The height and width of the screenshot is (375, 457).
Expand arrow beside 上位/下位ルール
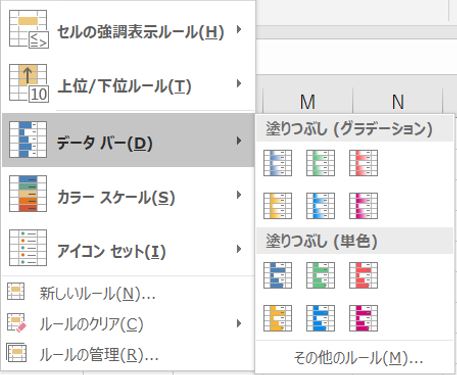239,83
